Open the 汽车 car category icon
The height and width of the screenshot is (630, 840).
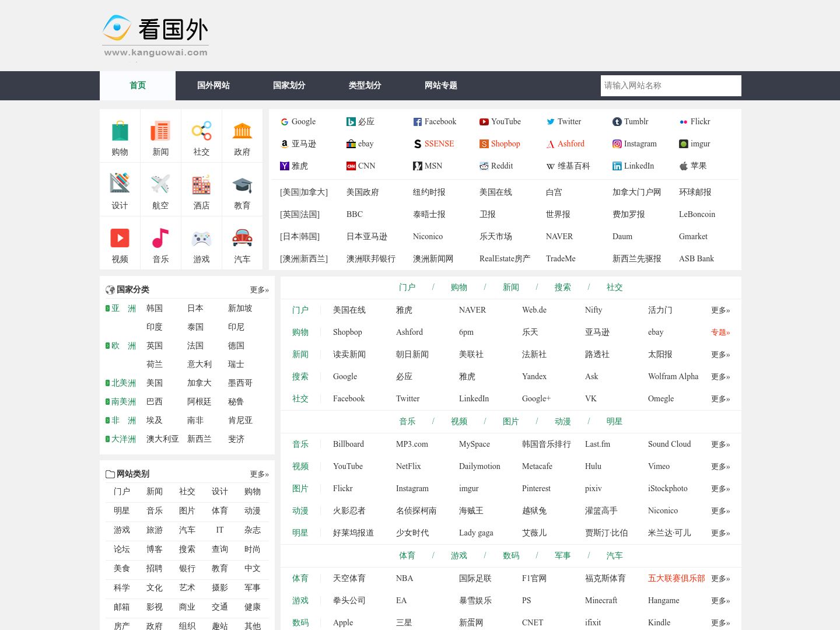click(x=242, y=237)
